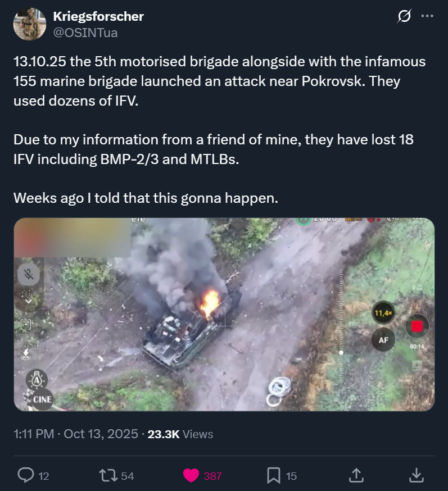Click the muted microphone icon in video
Screen dimensions: 448x491
[27, 275]
